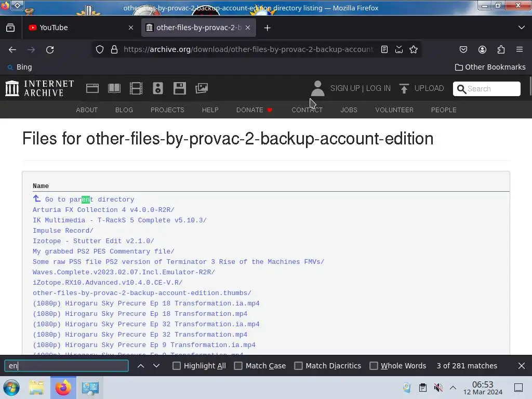Open the Pocket save icon
This screenshot has height=399, width=532.
click(463, 49)
